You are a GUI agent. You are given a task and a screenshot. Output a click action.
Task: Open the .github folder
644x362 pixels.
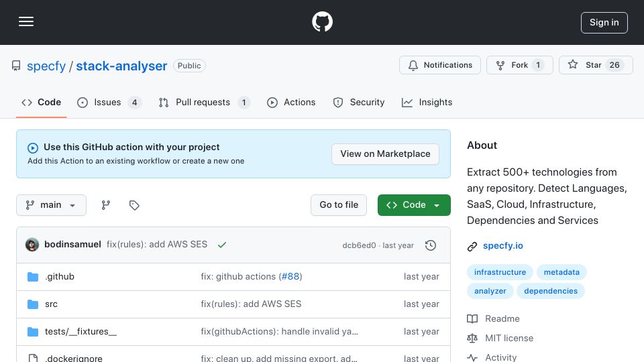coord(60,277)
